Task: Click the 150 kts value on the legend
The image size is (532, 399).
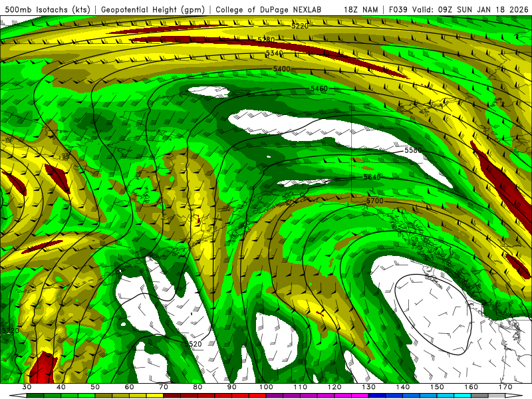Action: [x=437, y=387]
